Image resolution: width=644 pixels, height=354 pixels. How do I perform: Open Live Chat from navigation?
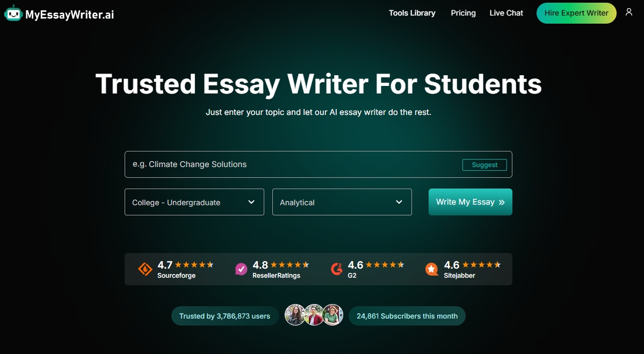[x=506, y=13]
